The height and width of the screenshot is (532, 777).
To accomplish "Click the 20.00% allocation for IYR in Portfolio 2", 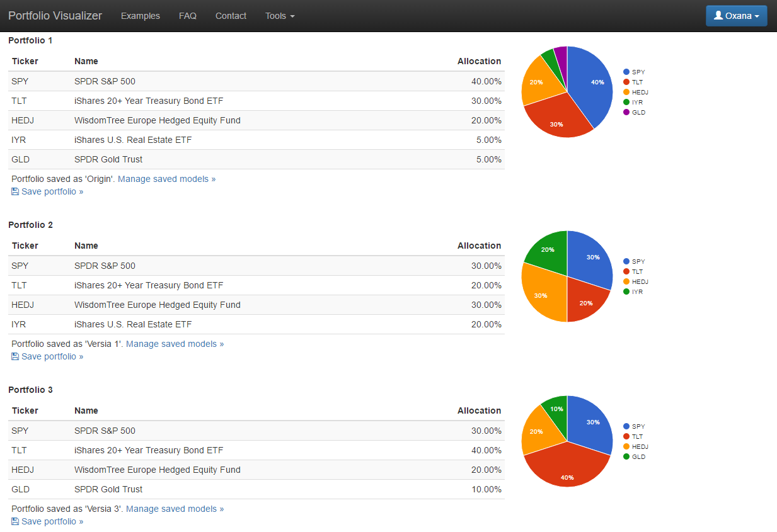I will [x=486, y=324].
